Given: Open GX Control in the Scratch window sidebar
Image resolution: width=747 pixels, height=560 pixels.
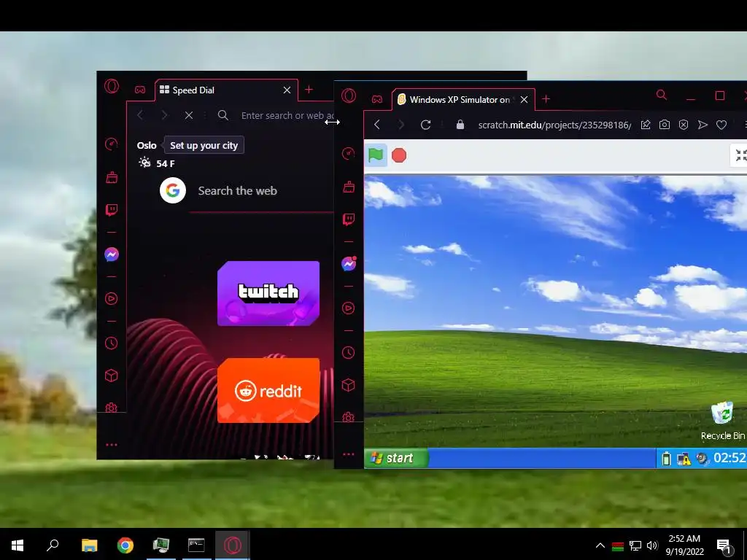Looking at the screenshot, I should (x=348, y=153).
